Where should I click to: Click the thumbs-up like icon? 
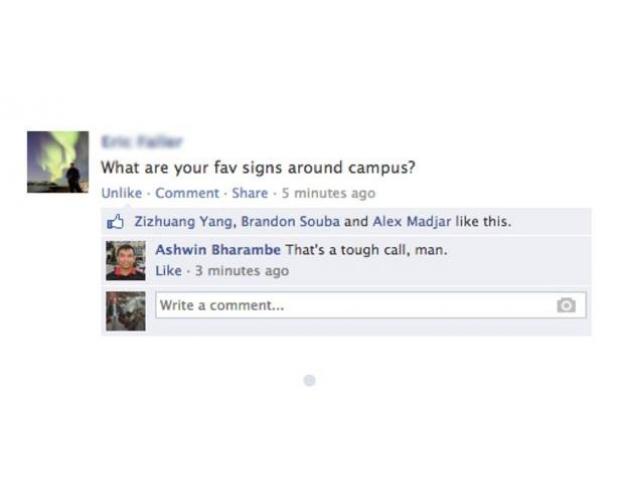pos(115,222)
